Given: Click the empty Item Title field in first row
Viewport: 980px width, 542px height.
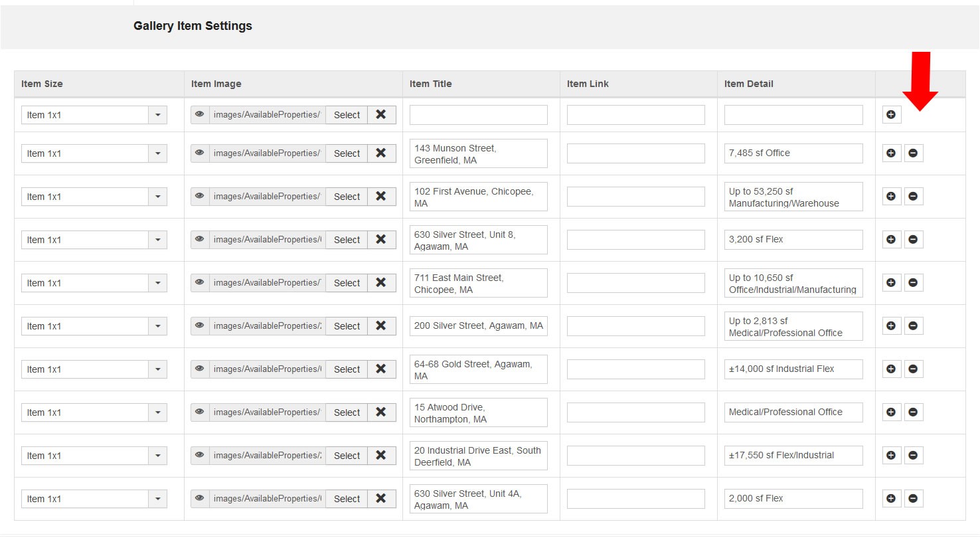Looking at the screenshot, I should 478,115.
